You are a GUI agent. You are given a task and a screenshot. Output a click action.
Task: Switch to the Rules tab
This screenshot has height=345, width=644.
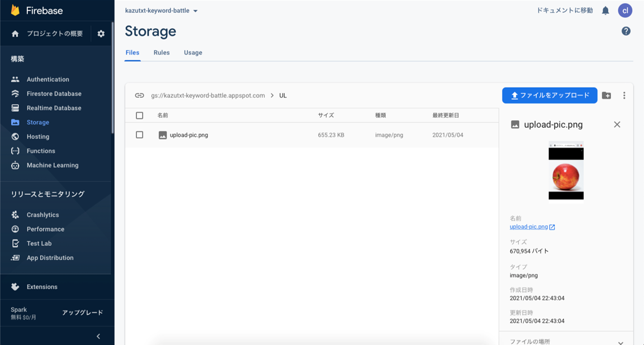pos(162,52)
